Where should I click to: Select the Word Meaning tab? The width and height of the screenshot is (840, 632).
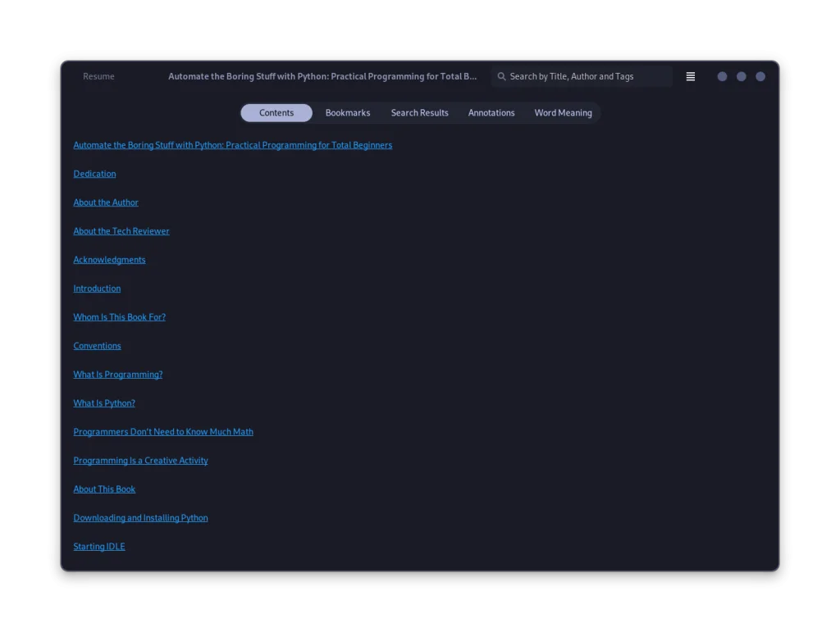pos(563,112)
